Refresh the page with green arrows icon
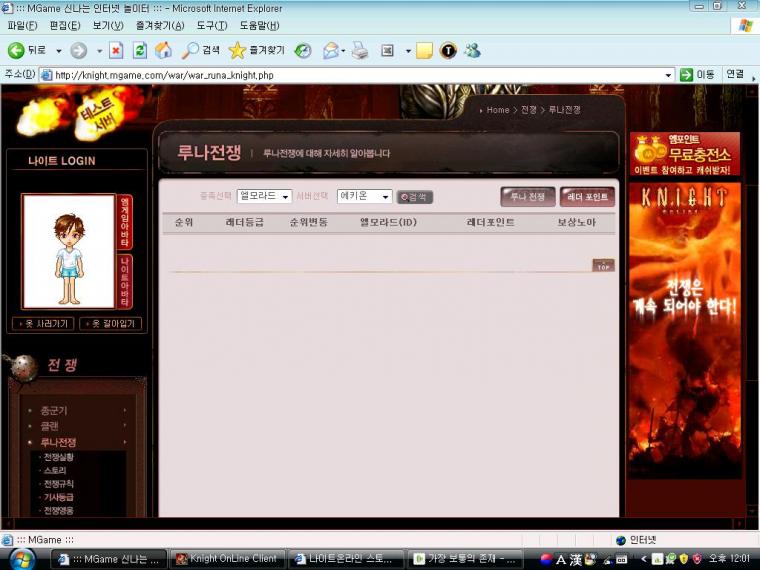Screen dimensions: 760x570 point(140,50)
